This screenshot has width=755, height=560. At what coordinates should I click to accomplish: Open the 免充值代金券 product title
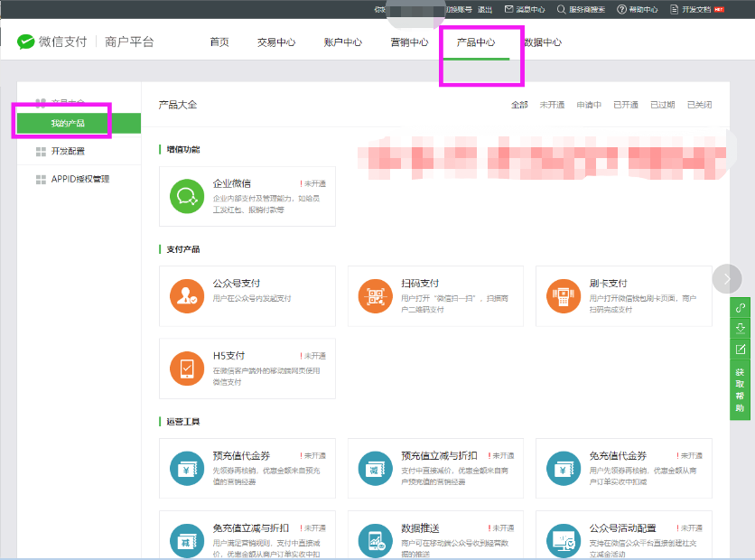pyautogui.click(x=618, y=455)
